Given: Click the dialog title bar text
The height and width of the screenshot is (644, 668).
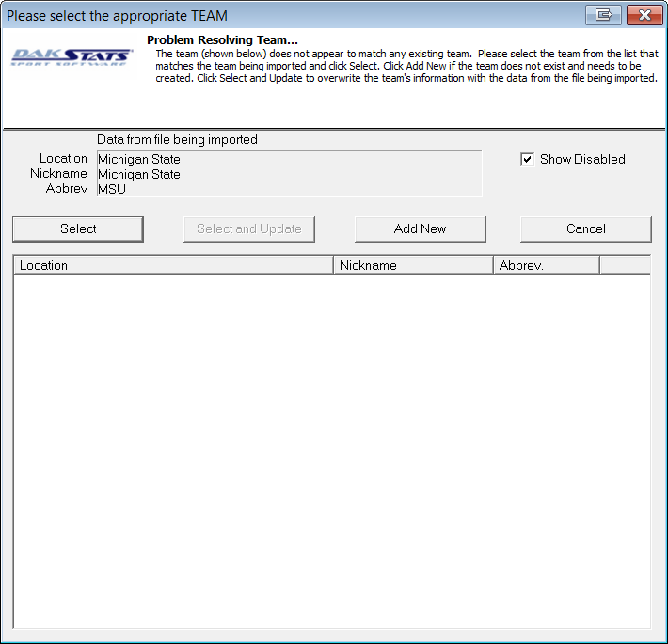Looking at the screenshot, I should (118, 16).
